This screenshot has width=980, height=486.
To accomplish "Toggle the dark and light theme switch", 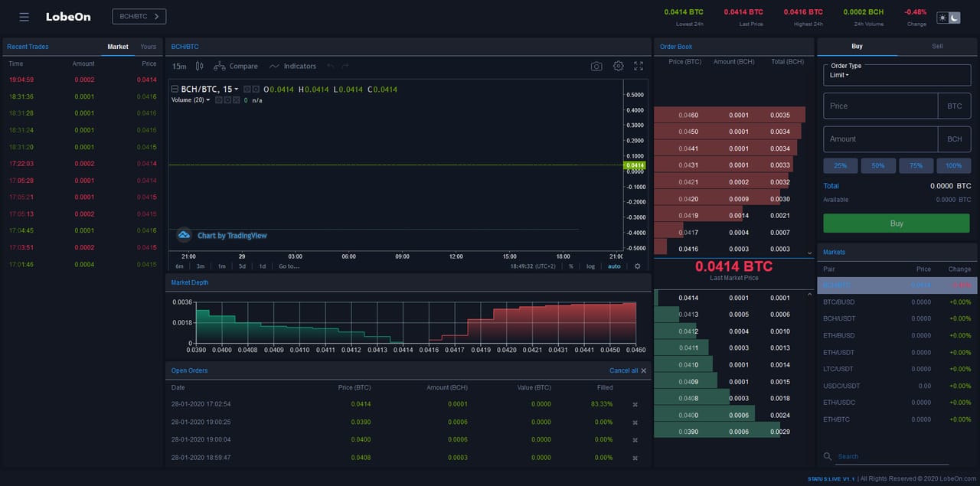I will 949,18.
